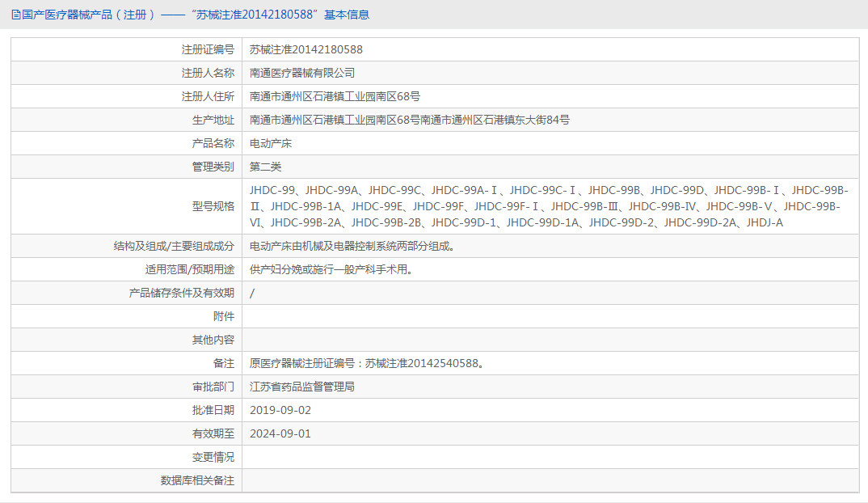The height and width of the screenshot is (503, 868).
Task: Click the 变更情况 label
Action: click(213, 457)
